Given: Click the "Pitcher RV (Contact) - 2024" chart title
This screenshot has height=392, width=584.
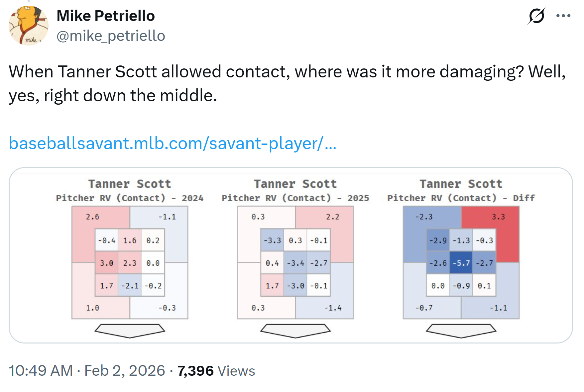Looking at the screenshot, I should (130, 198).
